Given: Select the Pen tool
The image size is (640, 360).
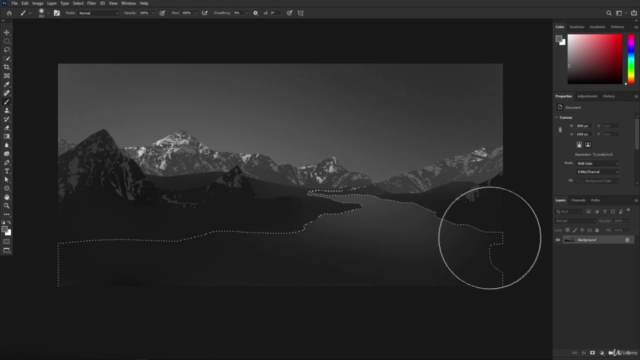Looking at the screenshot, I should coord(7,162).
